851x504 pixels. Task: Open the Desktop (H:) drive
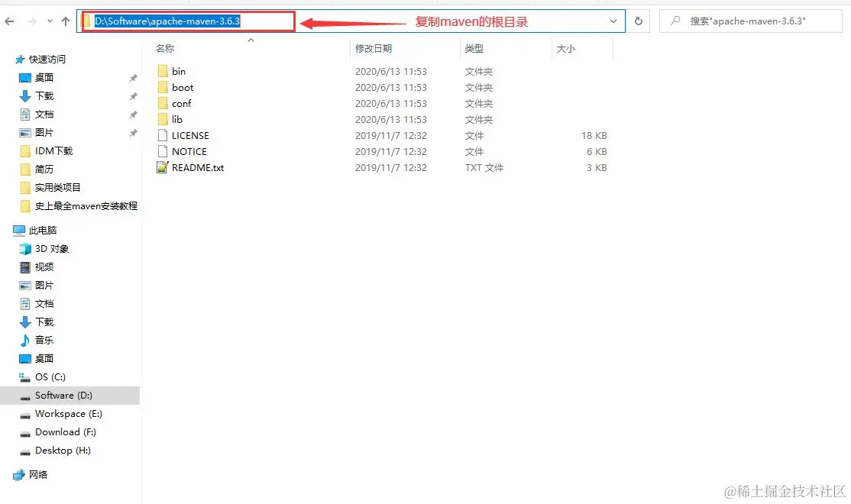coord(63,451)
